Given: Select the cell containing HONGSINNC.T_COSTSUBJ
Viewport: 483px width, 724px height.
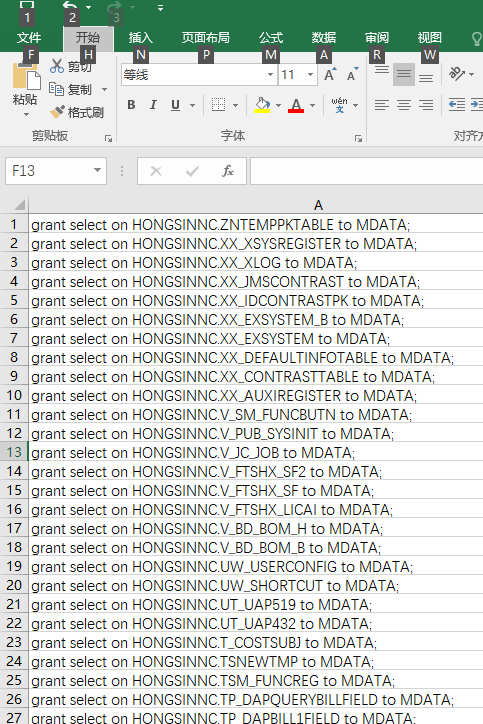Looking at the screenshot, I should (x=256, y=642).
